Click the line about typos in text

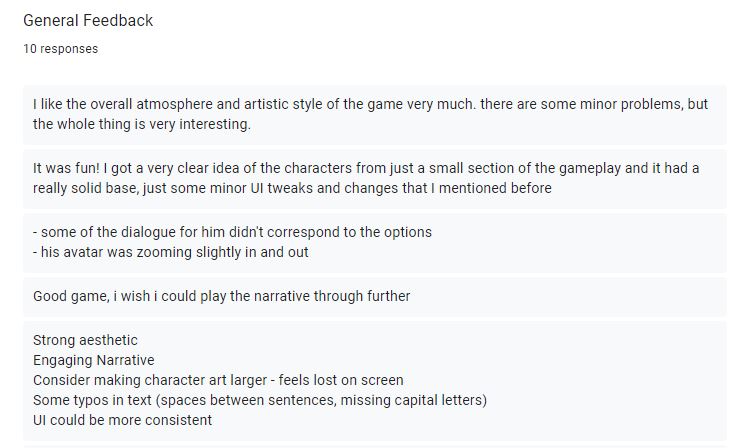tap(260, 400)
